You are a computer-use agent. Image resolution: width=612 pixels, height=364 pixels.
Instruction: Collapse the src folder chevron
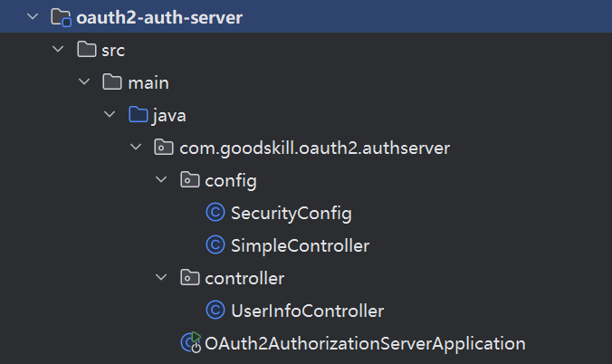[x=60, y=50]
